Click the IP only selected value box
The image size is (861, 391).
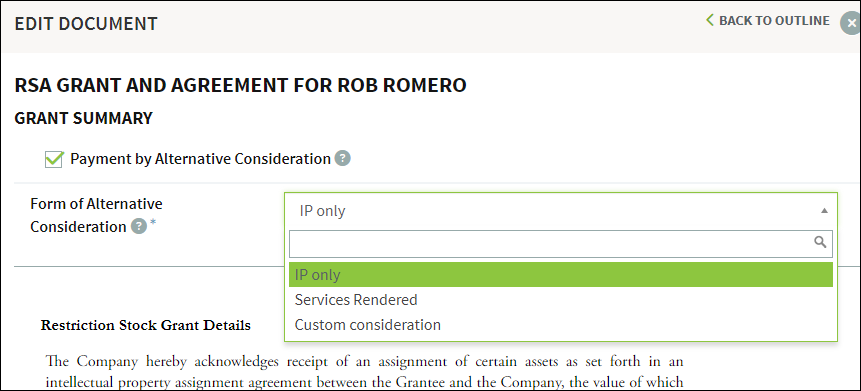coord(561,210)
